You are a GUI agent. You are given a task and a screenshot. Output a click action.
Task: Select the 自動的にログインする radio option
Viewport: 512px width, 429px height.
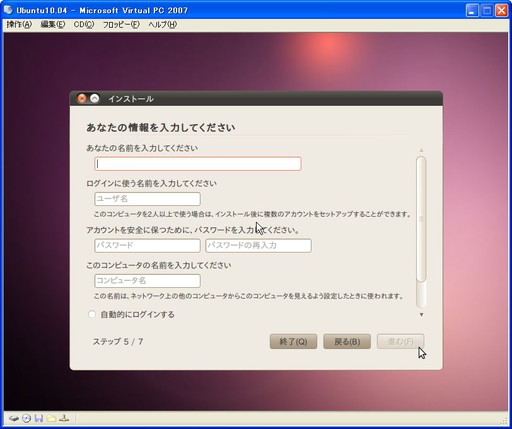point(92,314)
